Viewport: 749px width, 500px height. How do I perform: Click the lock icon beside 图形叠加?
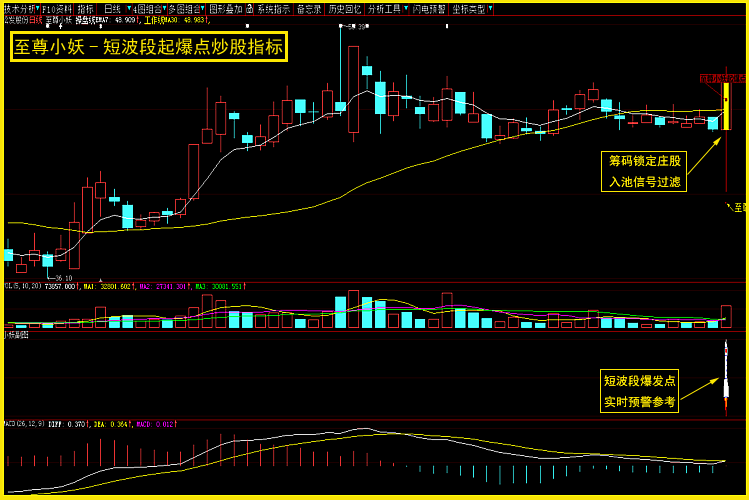pos(249,8)
